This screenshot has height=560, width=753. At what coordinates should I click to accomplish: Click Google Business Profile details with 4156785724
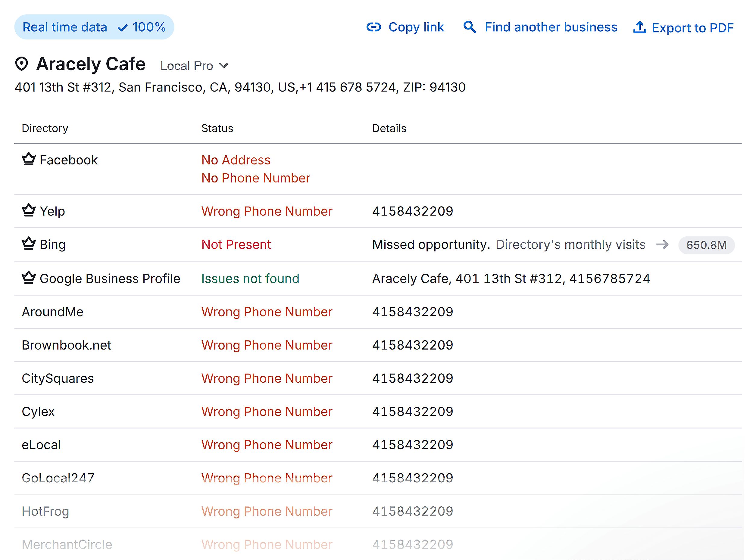pyautogui.click(x=511, y=278)
